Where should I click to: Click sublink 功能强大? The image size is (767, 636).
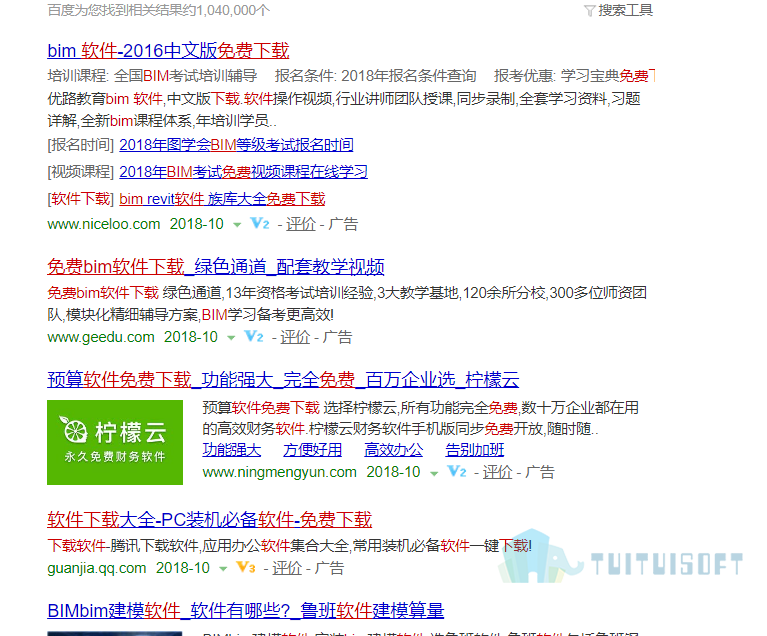pos(232,450)
